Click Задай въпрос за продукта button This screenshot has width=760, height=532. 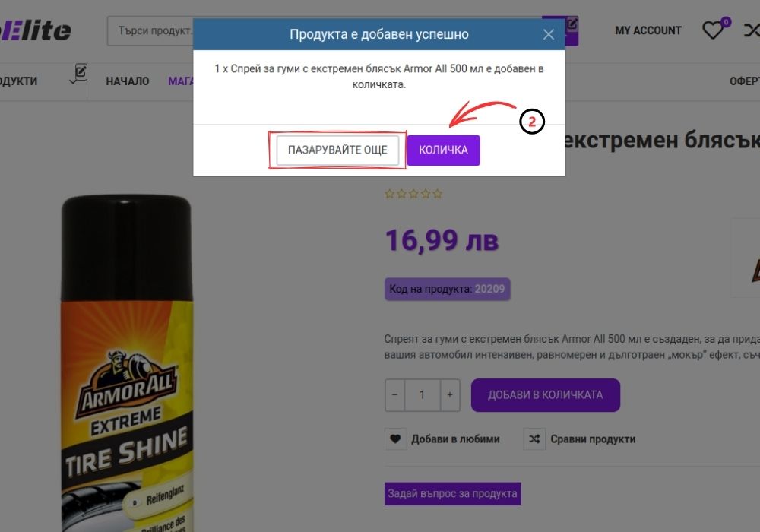click(453, 494)
